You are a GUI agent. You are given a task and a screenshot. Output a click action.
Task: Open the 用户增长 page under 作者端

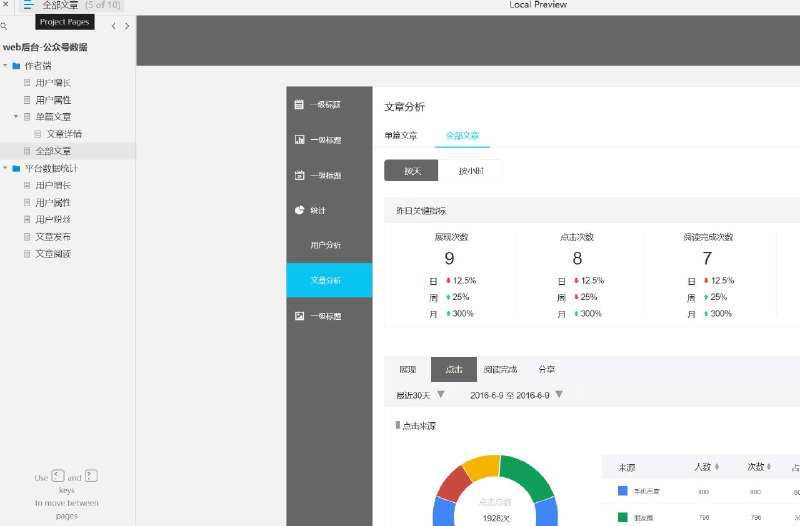(53, 83)
